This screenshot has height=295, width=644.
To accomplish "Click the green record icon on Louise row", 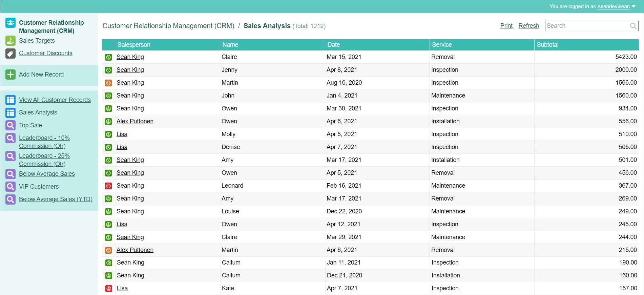I will 108,212.
